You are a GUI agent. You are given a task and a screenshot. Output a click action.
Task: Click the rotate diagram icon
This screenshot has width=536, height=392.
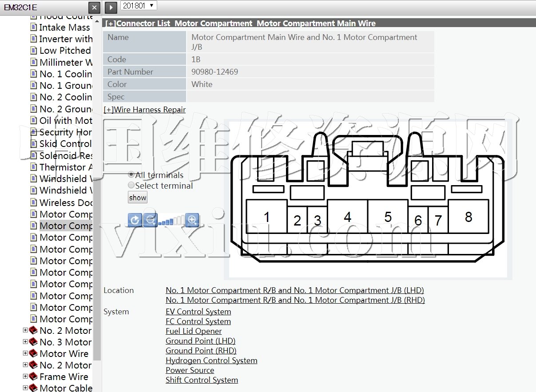(135, 220)
